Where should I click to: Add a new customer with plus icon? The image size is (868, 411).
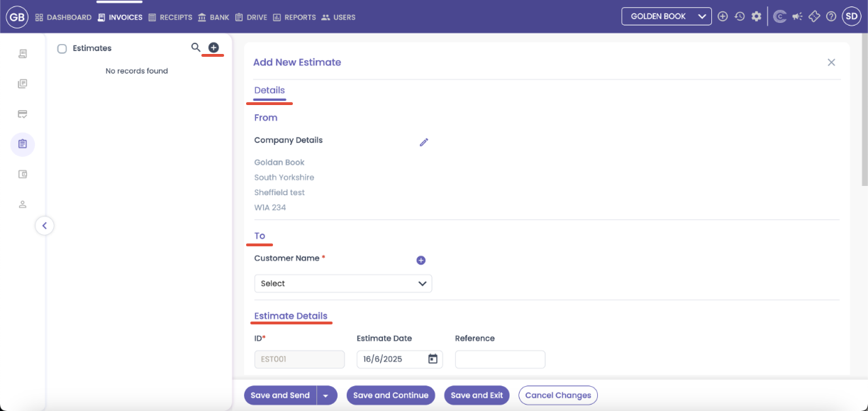(x=421, y=261)
